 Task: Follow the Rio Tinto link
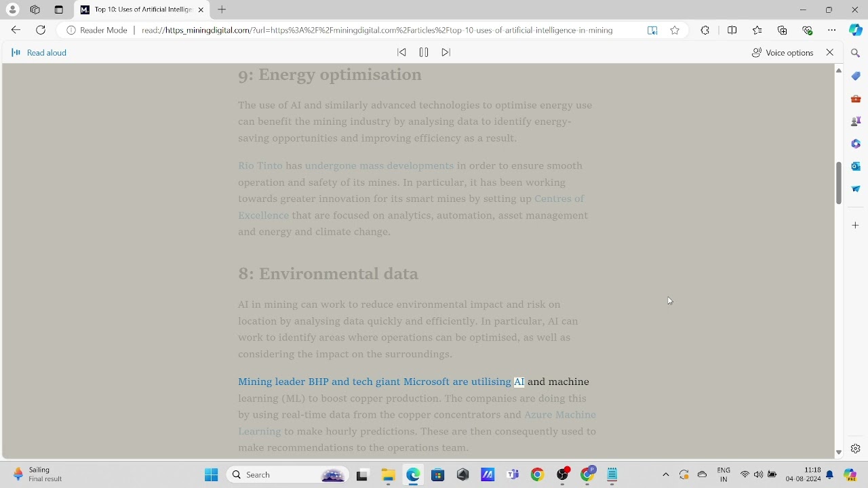coord(260,166)
